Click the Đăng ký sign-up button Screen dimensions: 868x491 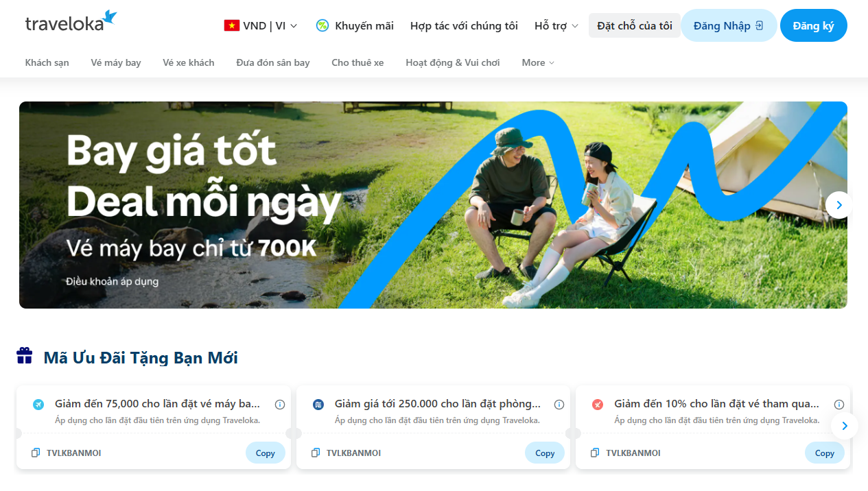(814, 25)
